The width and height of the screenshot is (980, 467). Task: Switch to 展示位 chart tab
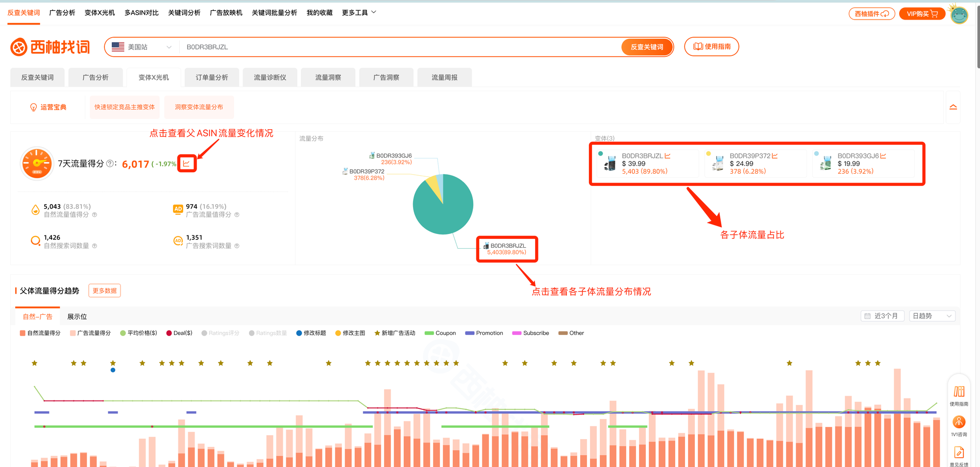77,317
